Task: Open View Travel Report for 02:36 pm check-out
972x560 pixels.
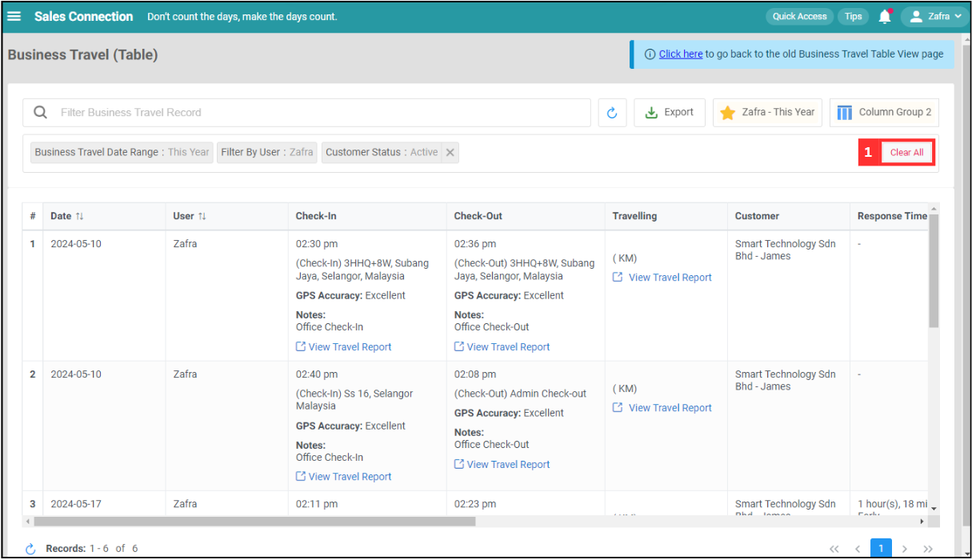Action: pyautogui.click(x=502, y=347)
